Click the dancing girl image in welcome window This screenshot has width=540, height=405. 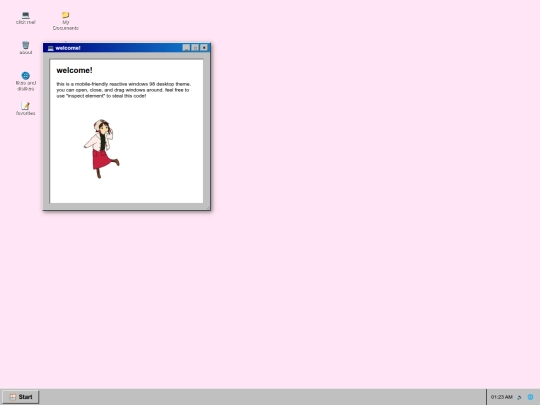(102, 149)
